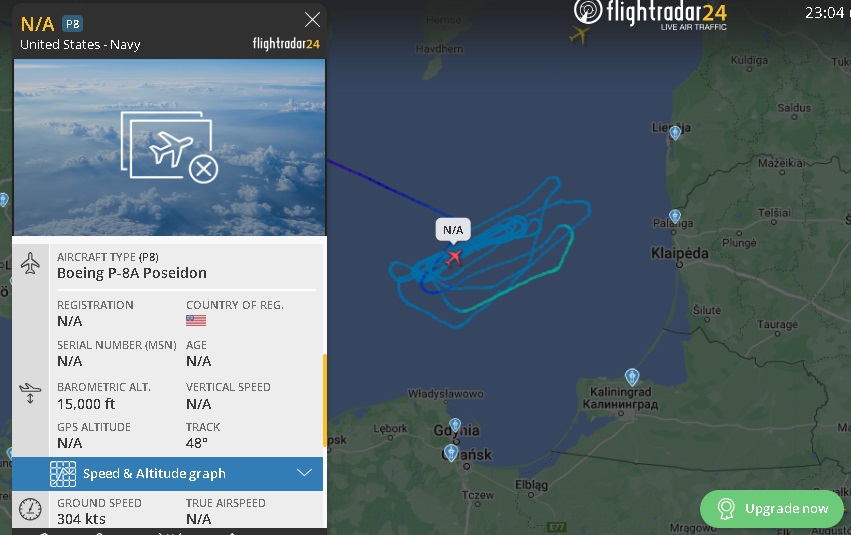The image size is (851, 535).
Task: Select the yellow aircraft near Hemse
Action: click(579, 35)
